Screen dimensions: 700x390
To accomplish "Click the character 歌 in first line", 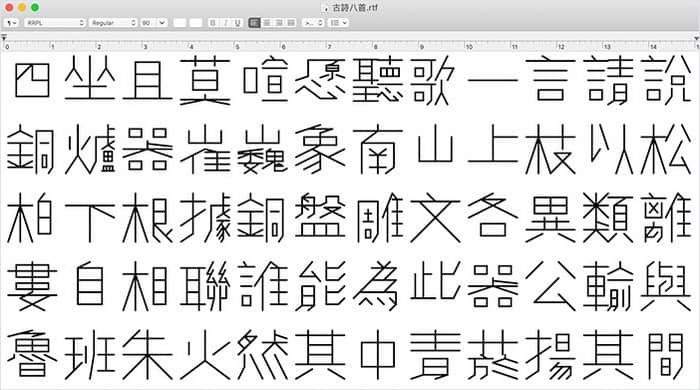I will [433, 81].
